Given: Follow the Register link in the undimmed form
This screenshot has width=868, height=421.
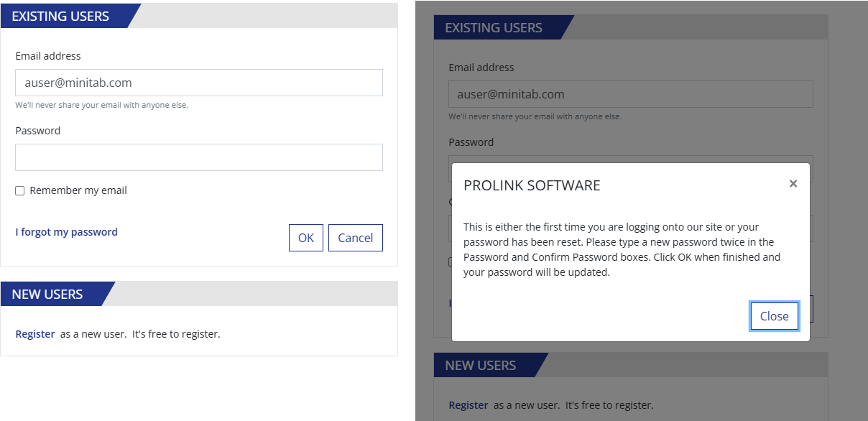Looking at the screenshot, I should tap(35, 334).
